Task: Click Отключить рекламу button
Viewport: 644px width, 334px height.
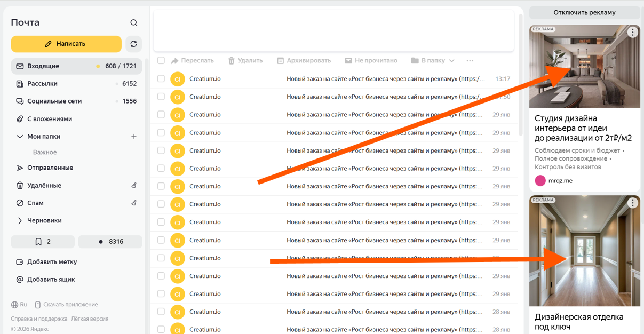Action: coord(584,12)
